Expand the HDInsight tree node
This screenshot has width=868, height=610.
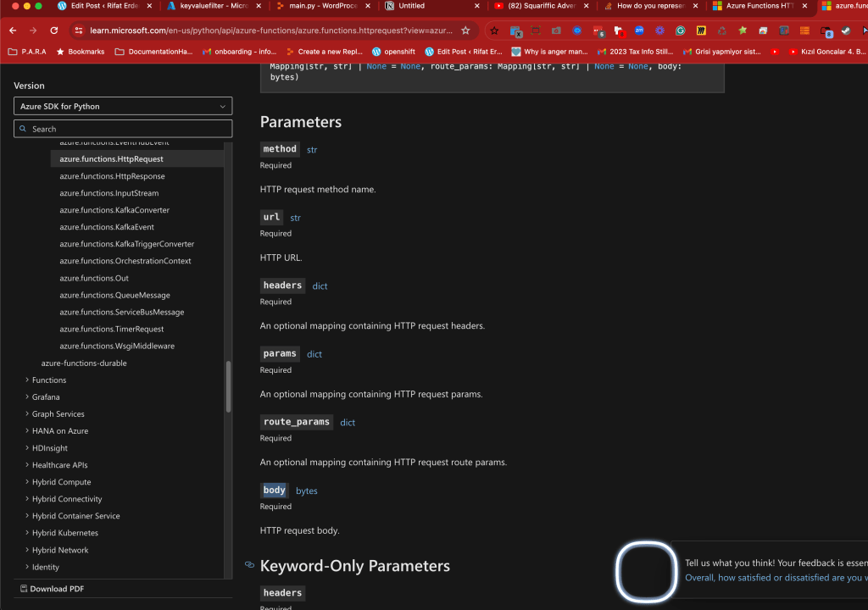coord(27,448)
